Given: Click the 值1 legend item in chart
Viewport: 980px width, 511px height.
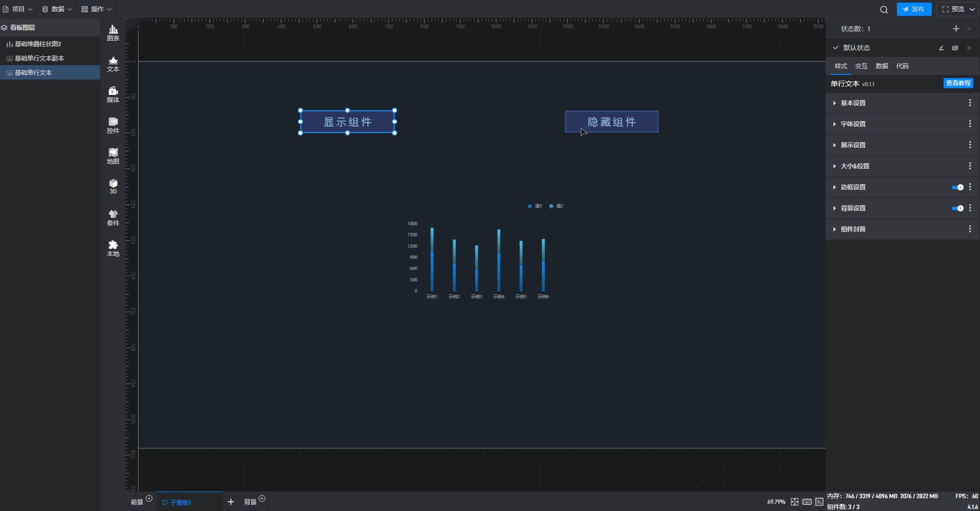Looking at the screenshot, I should pyautogui.click(x=535, y=206).
